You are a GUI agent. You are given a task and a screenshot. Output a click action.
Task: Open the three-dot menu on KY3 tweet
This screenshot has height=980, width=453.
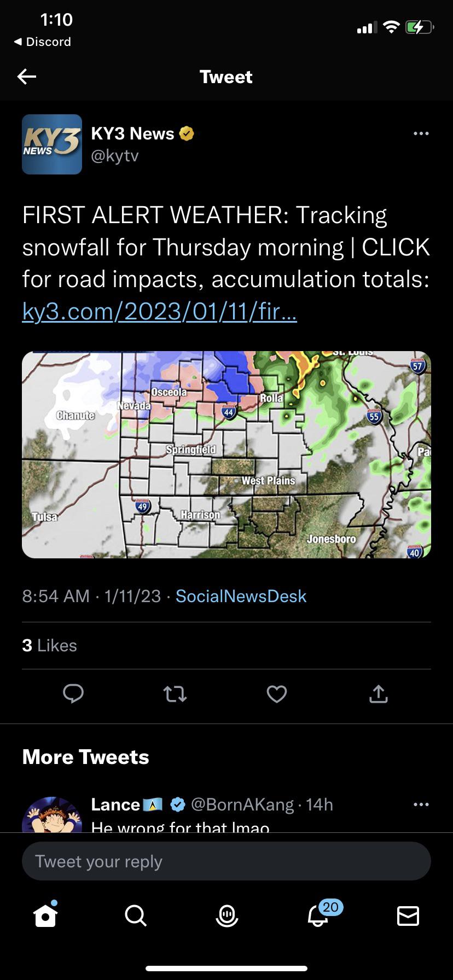click(421, 133)
